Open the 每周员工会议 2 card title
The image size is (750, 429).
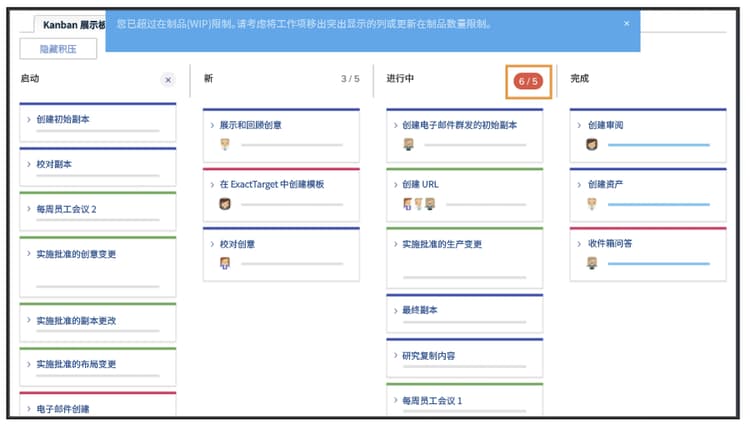pos(66,209)
